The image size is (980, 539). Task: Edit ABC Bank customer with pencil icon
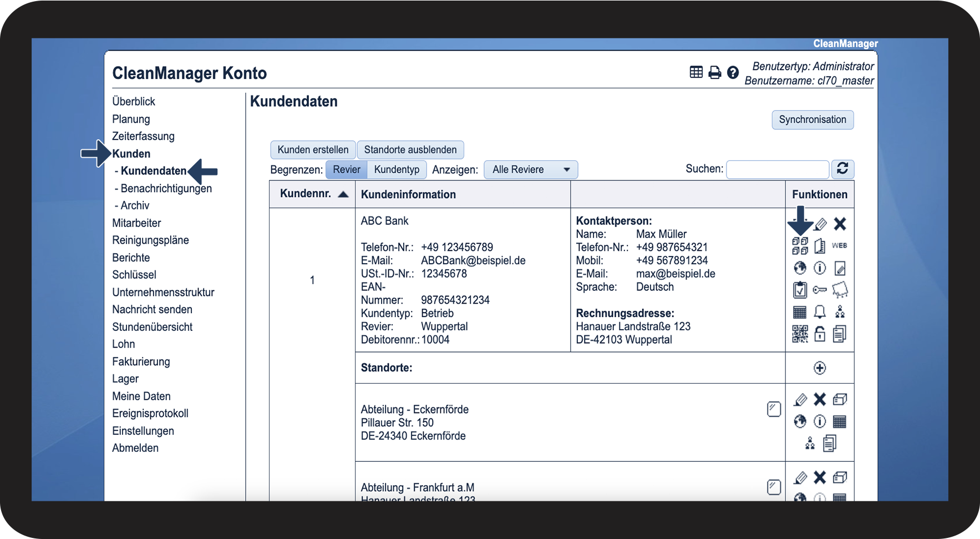(820, 224)
